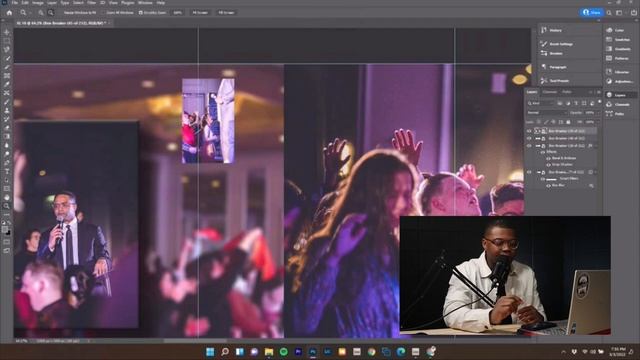Open the Normal blend mode dropdown
The width and height of the screenshot is (640, 360).
[547, 113]
